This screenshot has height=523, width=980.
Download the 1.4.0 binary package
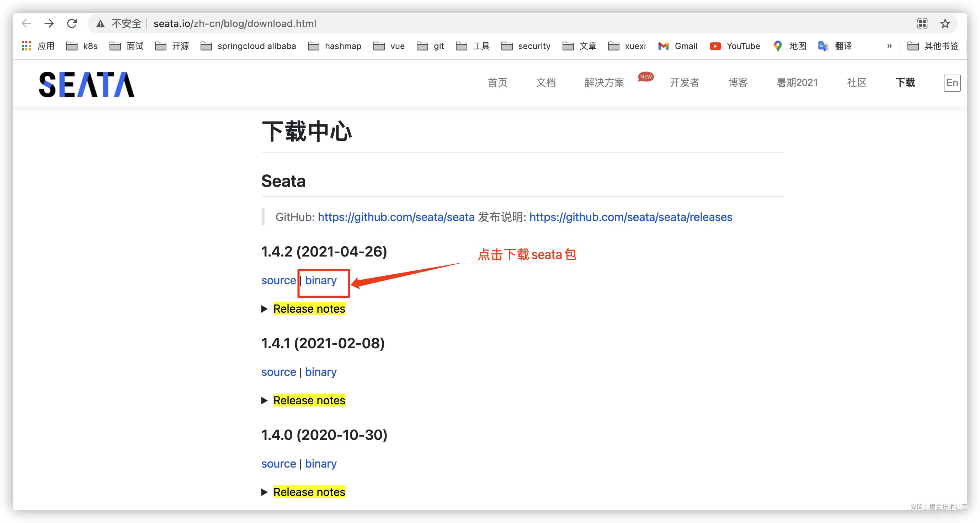point(321,464)
